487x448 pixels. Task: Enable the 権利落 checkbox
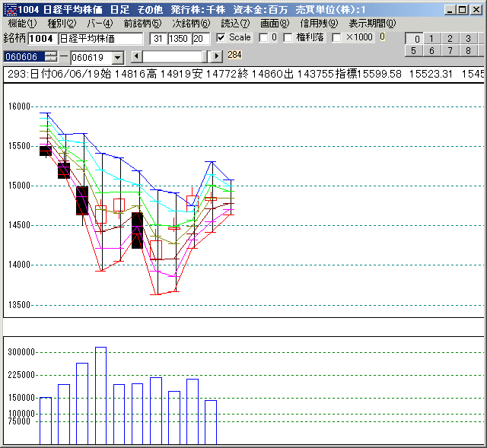coord(288,38)
